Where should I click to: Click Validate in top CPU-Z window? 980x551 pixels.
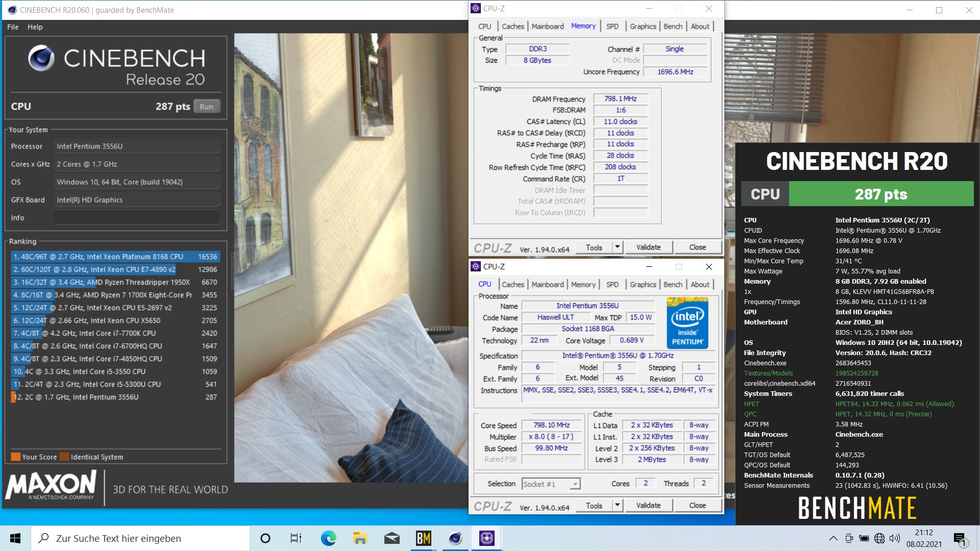pyautogui.click(x=648, y=247)
